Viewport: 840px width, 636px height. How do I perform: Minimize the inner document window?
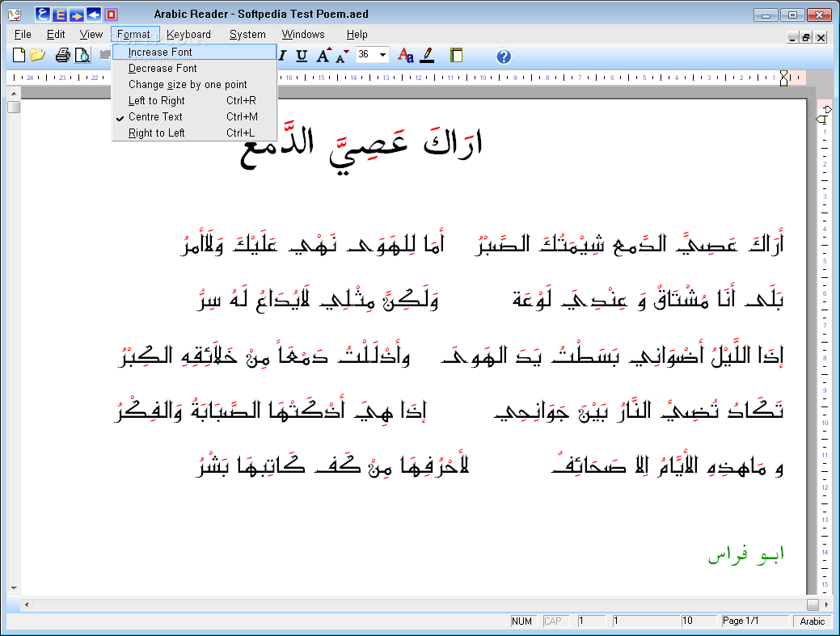793,37
